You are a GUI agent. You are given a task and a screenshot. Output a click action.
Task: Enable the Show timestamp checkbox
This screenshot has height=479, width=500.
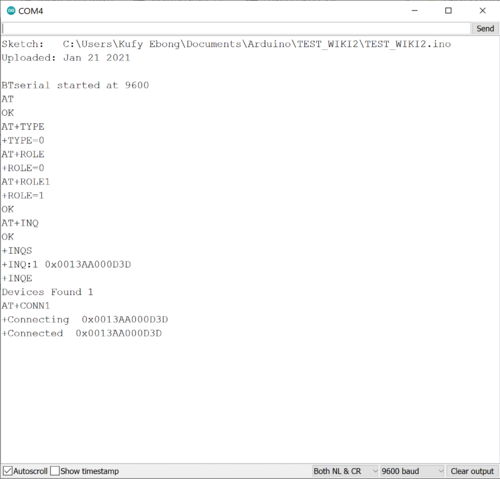click(x=55, y=471)
